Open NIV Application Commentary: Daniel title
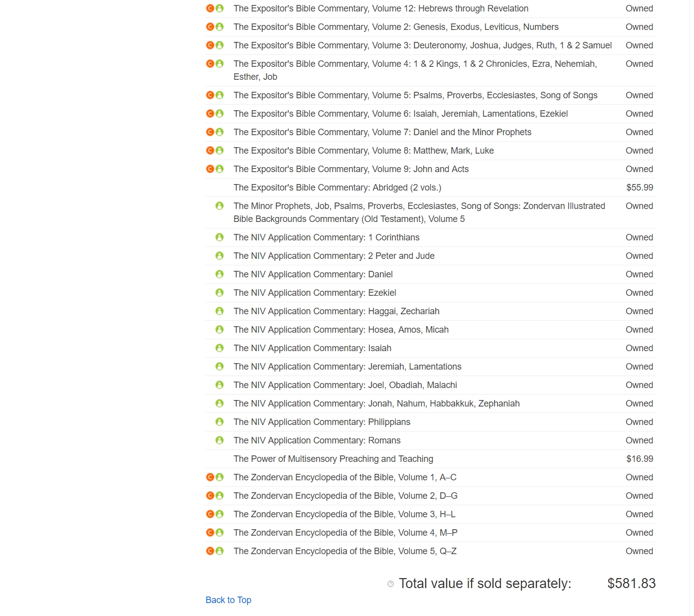The height and width of the screenshot is (616, 694). [313, 274]
